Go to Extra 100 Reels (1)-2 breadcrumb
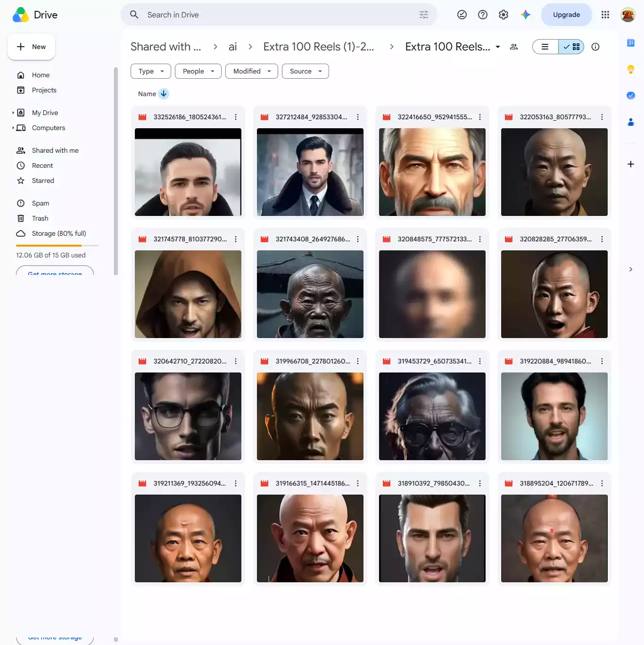 [x=319, y=47]
